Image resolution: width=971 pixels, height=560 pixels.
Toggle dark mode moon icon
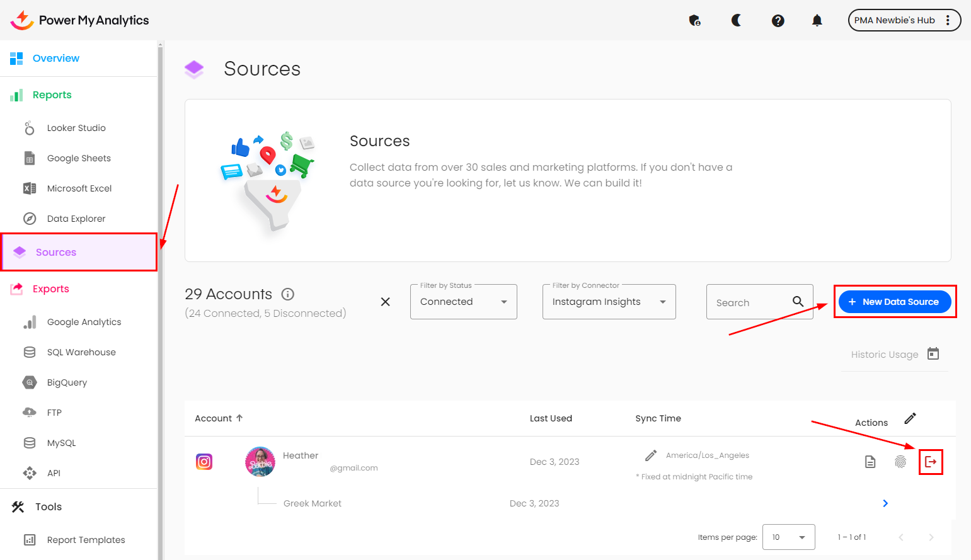pyautogui.click(x=736, y=21)
